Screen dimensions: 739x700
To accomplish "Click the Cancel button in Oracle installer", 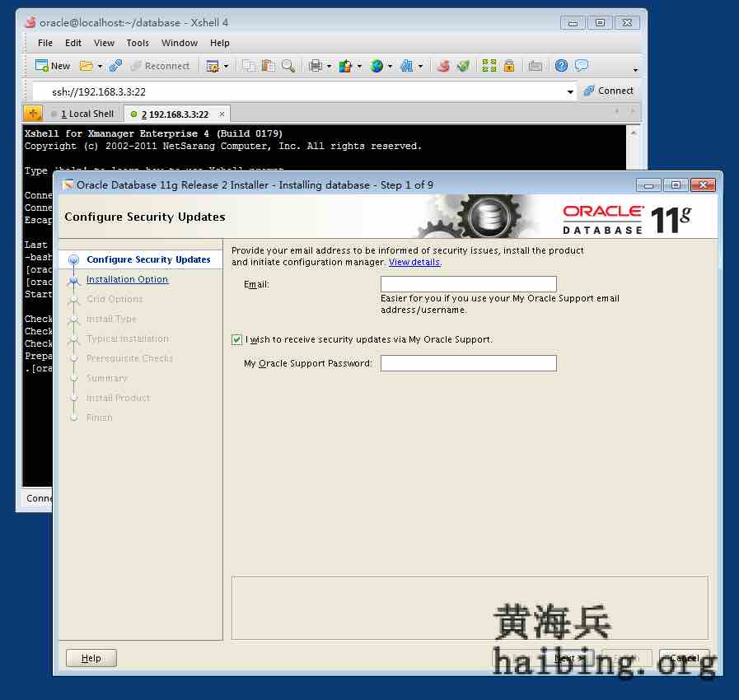I will 685,658.
